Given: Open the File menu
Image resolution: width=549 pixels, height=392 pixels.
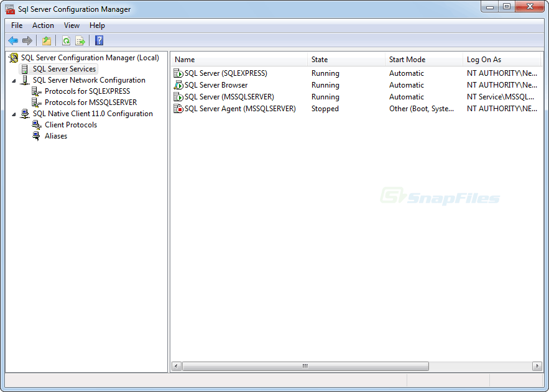Looking at the screenshot, I should coord(16,25).
